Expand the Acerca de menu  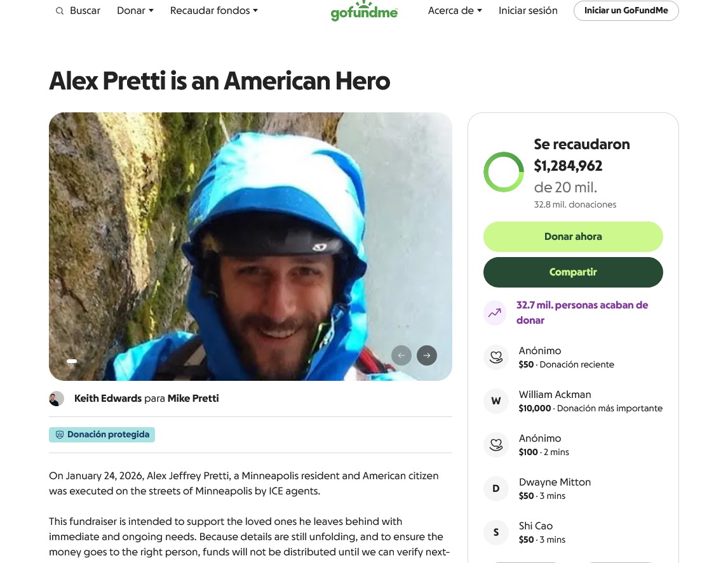(455, 11)
